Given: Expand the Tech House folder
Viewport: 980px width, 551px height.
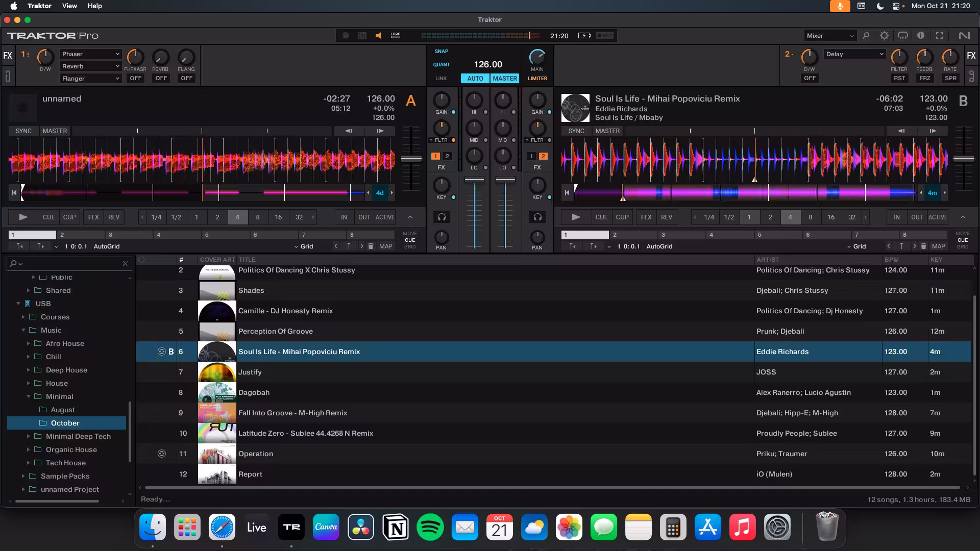Looking at the screenshot, I should tap(29, 463).
